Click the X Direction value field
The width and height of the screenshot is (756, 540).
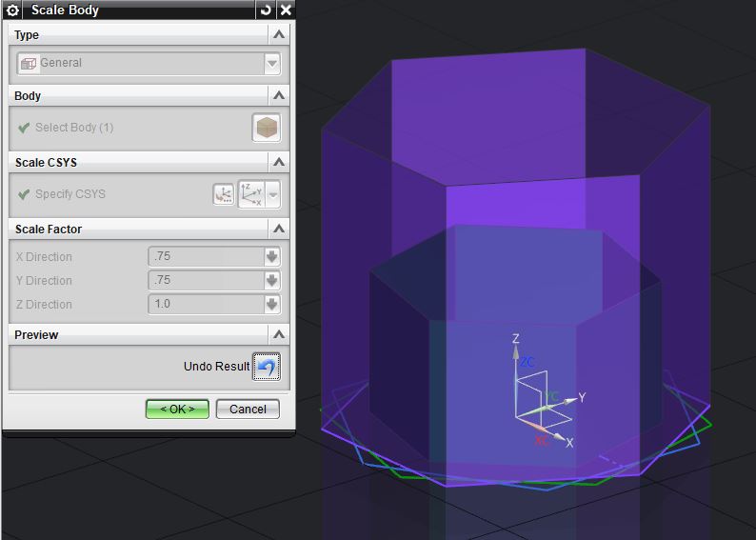pos(207,256)
